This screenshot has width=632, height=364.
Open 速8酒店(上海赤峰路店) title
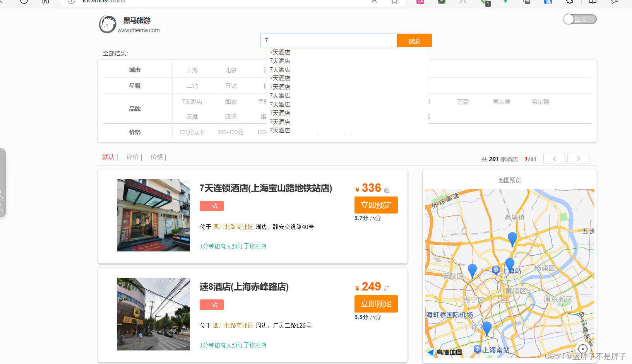click(244, 287)
